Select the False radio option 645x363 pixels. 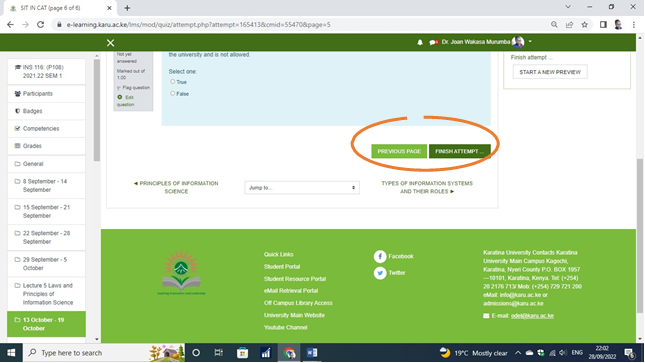point(173,93)
